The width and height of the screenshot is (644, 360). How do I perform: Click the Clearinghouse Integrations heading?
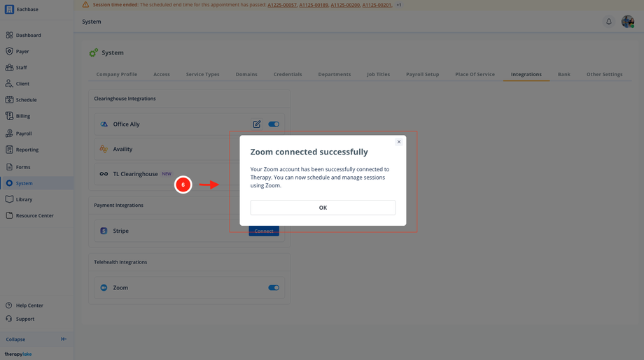pyautogui.click(x=125, y=99)
